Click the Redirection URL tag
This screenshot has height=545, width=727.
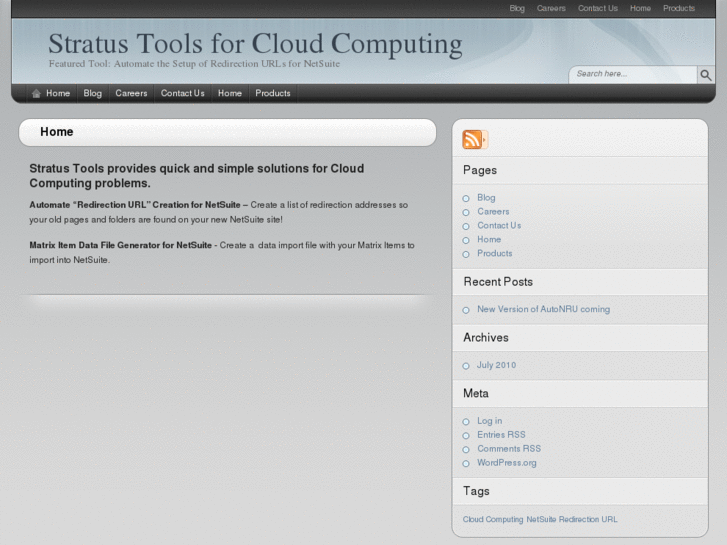pyautogui.click(x=588, y=519)
